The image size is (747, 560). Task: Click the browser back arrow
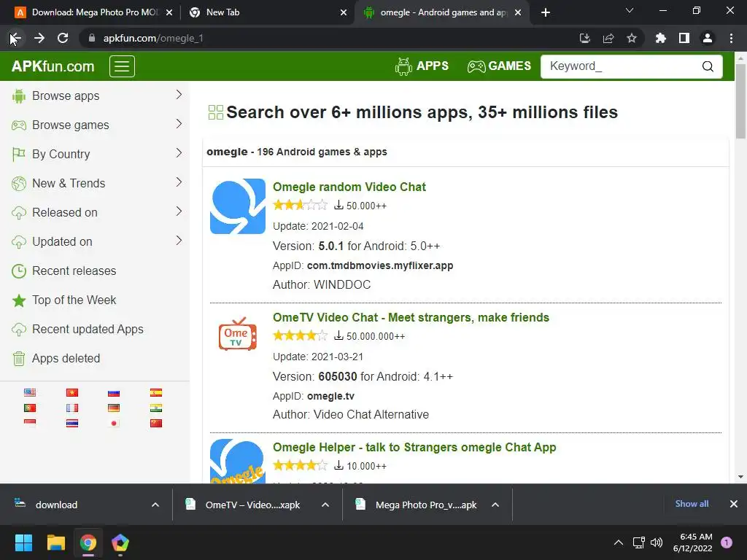click(x=15, y=38)
